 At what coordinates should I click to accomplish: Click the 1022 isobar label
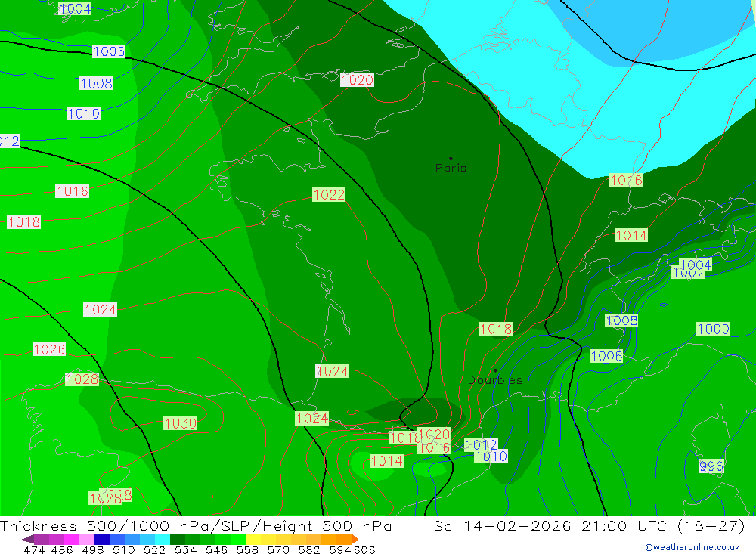click(x=329, y=195)
